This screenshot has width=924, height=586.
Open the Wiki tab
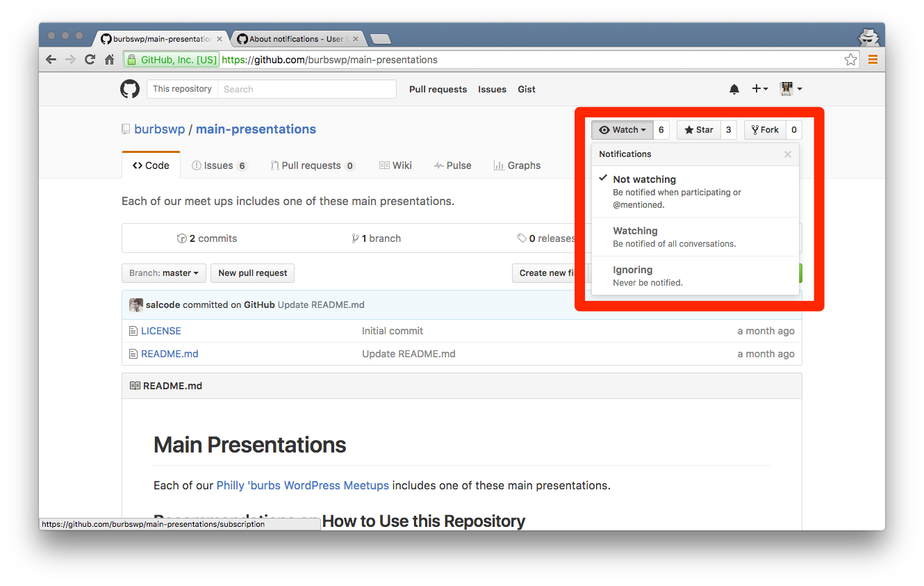[x=395, y=165]
